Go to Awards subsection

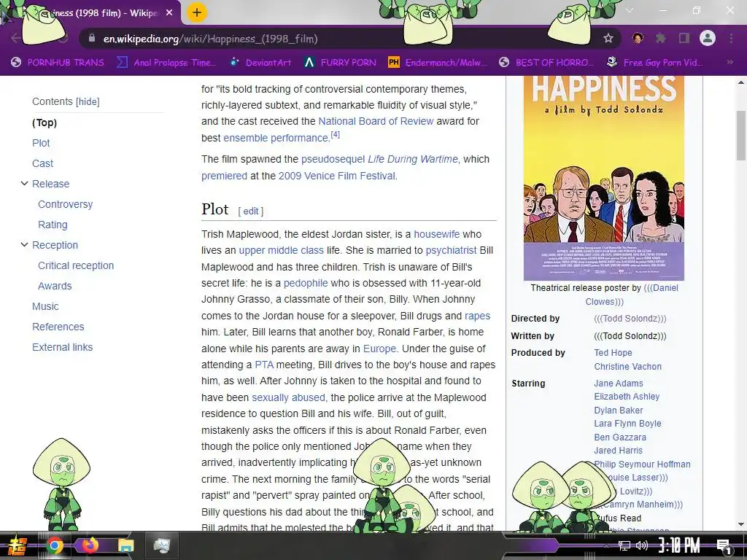pos(55,286)
